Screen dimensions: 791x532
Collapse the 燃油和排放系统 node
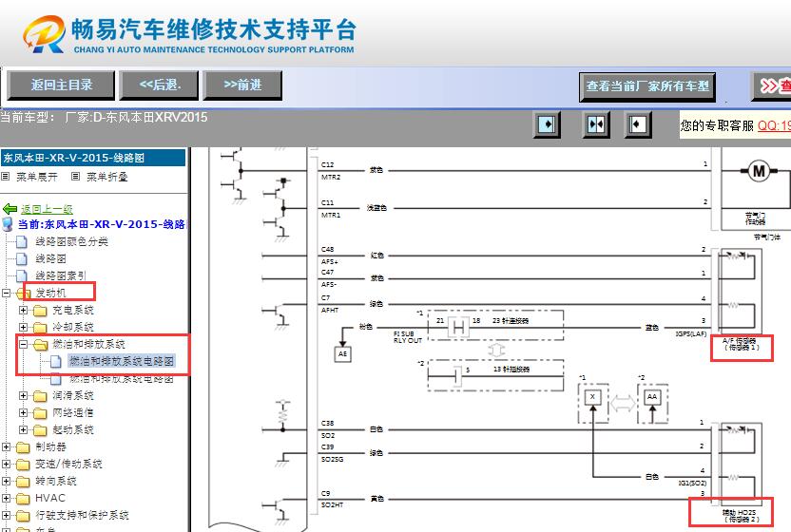(x=23, y=345)
